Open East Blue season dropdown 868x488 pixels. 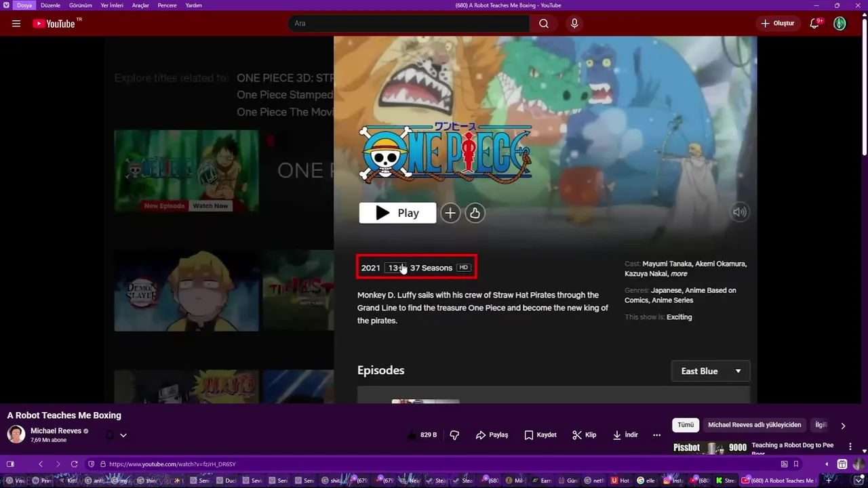click(711, 371)
